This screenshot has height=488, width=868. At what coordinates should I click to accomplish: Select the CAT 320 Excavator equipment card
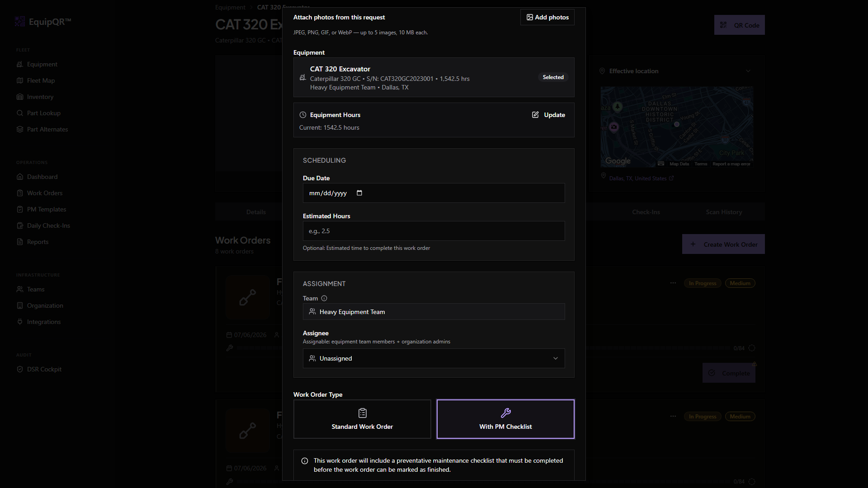[x=434, y=77]
